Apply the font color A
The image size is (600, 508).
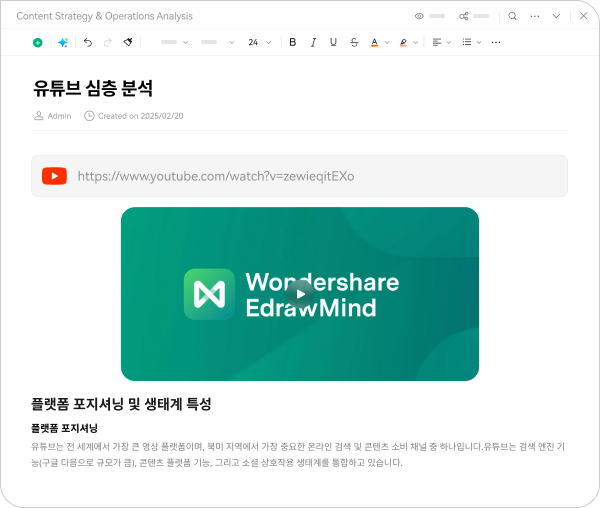(x=374, y=42)
